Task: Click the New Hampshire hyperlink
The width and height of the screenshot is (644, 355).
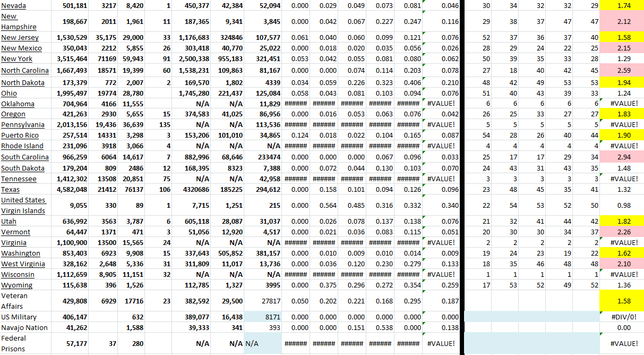Action: tap(19, 21)
